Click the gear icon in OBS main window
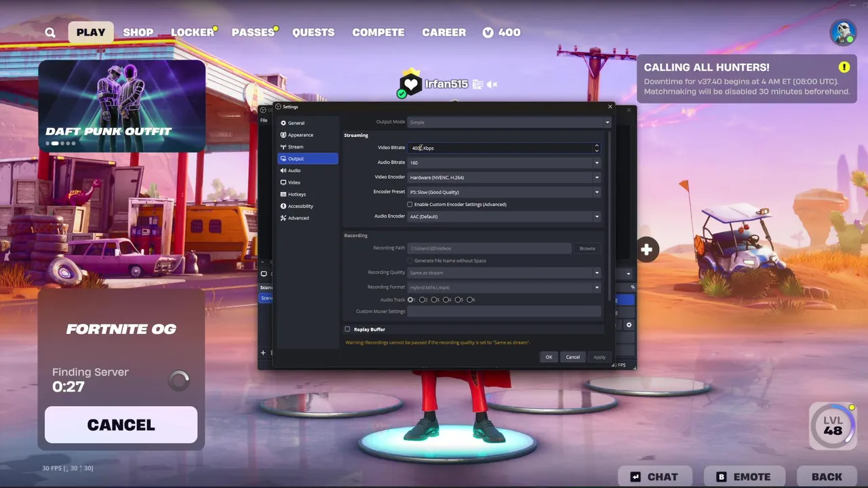Screen dimensions: 868x488 [629, 325]
